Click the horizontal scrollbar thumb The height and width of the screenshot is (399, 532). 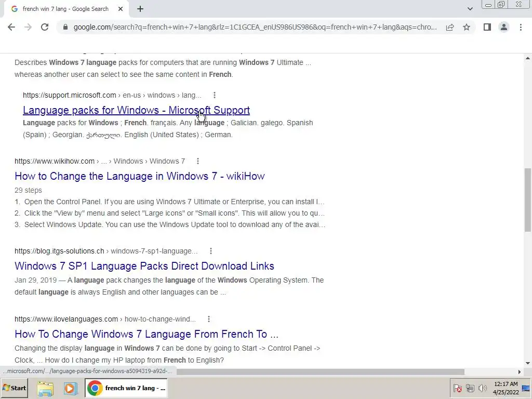click(320, 372)
